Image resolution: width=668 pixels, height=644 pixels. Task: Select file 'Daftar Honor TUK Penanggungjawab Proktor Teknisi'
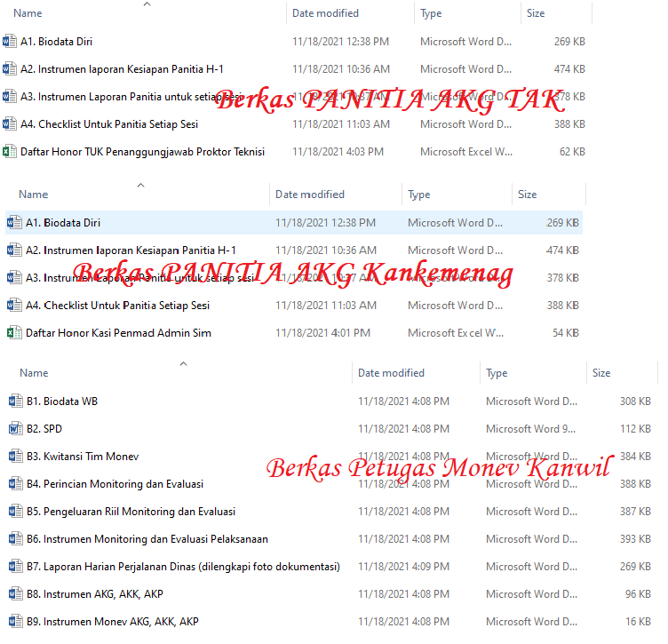coord(142,152)
